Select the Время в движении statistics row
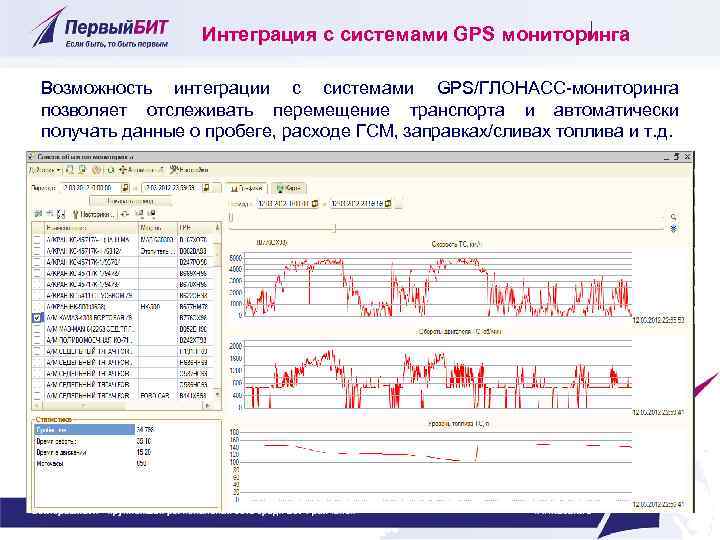The height and width of the screenshot is (540, 720). pos(126,452)
